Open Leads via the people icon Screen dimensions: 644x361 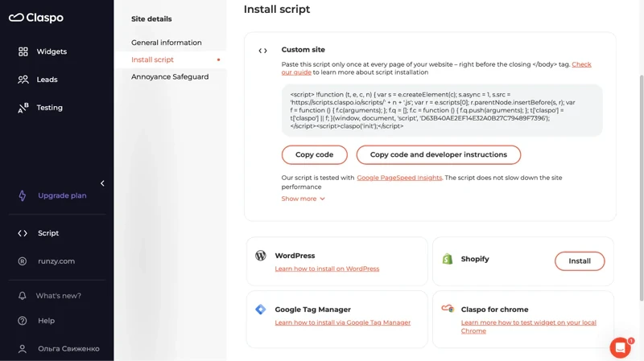point(23,80)
